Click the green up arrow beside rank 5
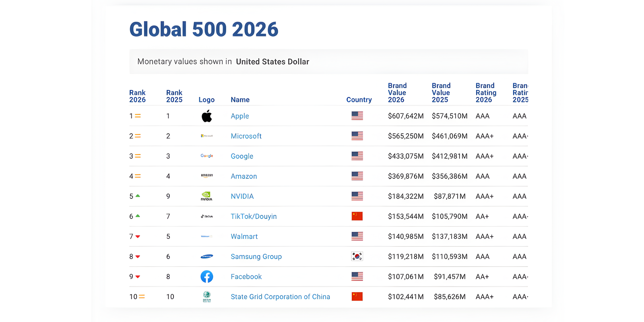Image resolution: width=644 pixels, height=322 pixels. [x=138, y=196]
